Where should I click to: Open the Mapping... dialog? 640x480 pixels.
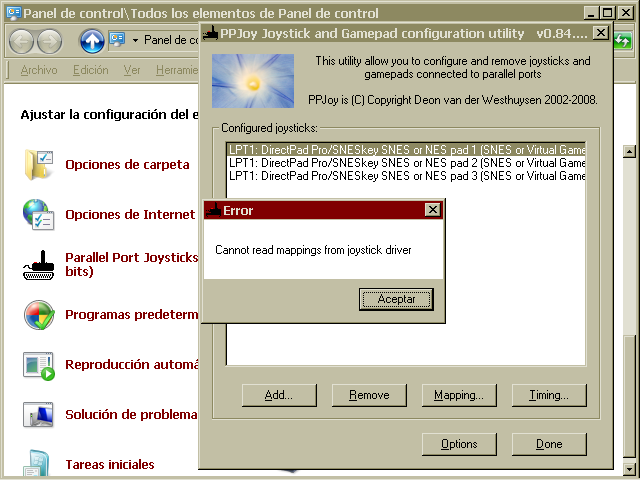click(x=459, y=395)
